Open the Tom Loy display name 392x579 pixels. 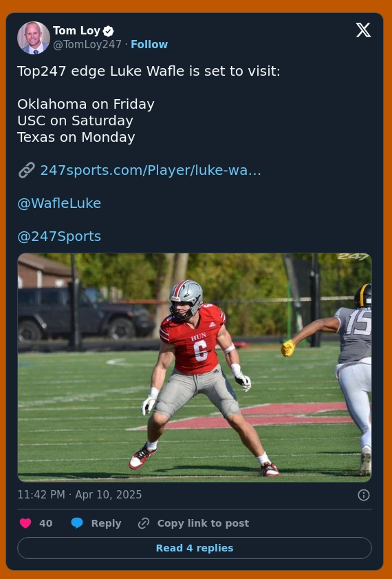76,31
